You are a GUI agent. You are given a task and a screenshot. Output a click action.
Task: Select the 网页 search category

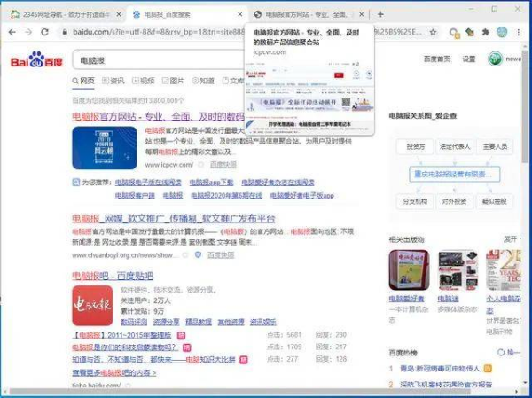pos(83,81)
